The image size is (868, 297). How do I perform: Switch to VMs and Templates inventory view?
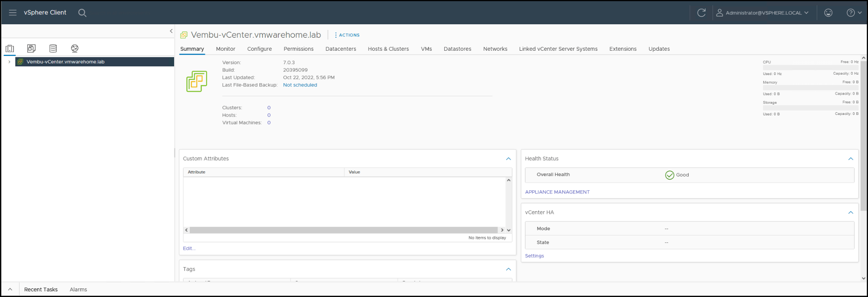[31, 48]
